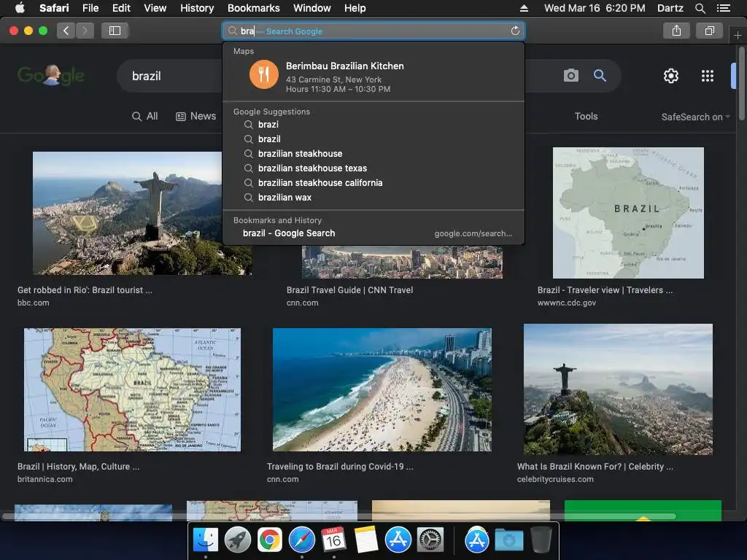Toggle the Safari sidebar button
Screen dimensions: 747x560
click(115, 31)
